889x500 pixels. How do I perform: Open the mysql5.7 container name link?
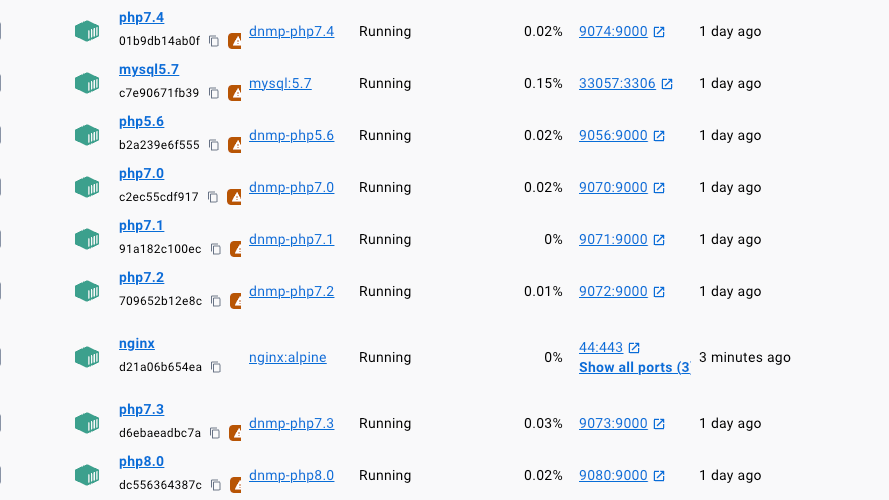click(149, 70)
